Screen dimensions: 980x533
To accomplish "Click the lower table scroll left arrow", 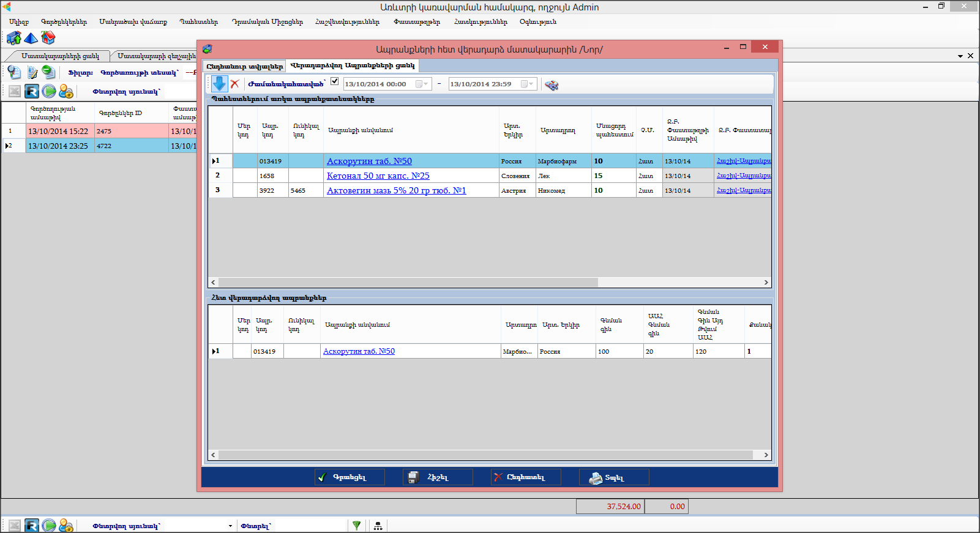I will coord(213,455).
